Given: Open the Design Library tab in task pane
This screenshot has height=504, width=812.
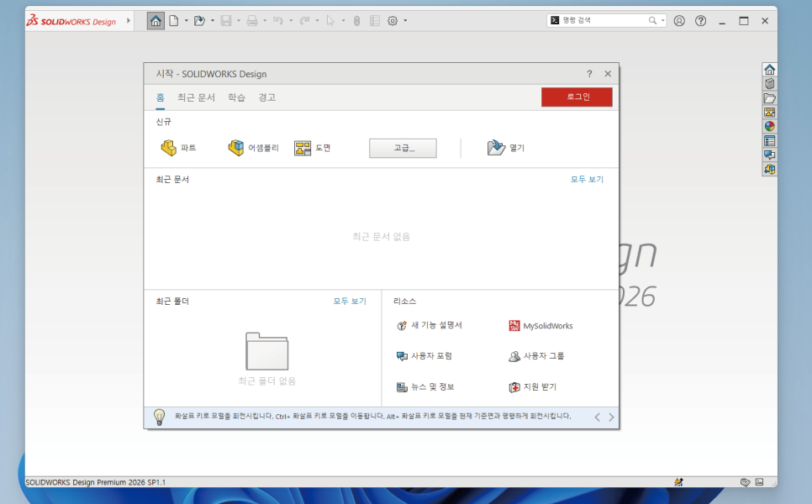Looking at the screenshot, I should tap(769, 84).
